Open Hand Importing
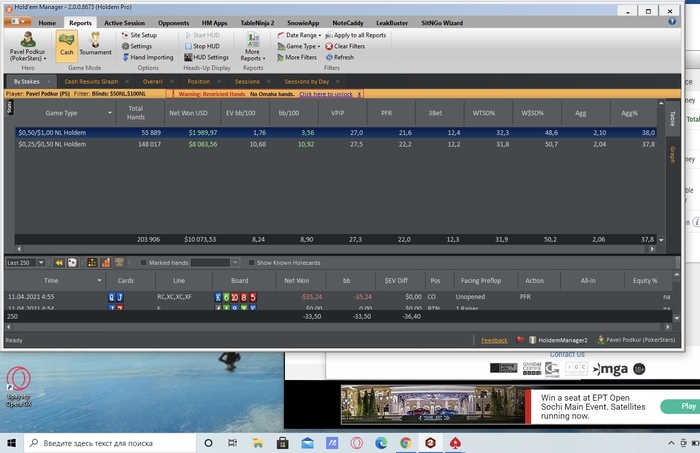 click(147, 58)
